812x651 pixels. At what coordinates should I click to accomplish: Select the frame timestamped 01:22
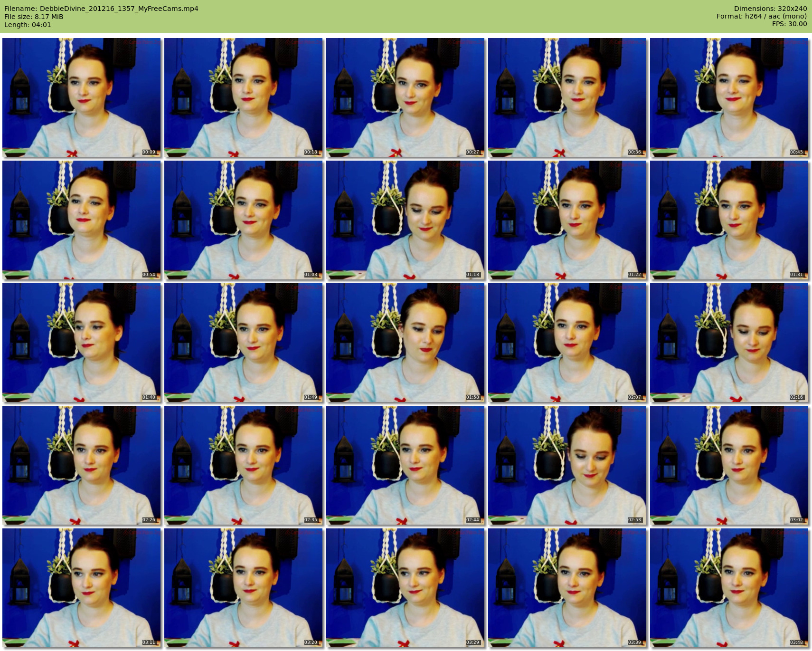[567, 220]
